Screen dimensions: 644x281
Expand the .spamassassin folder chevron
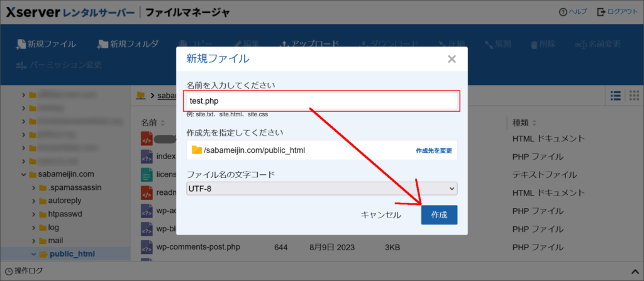coord(34,188)
